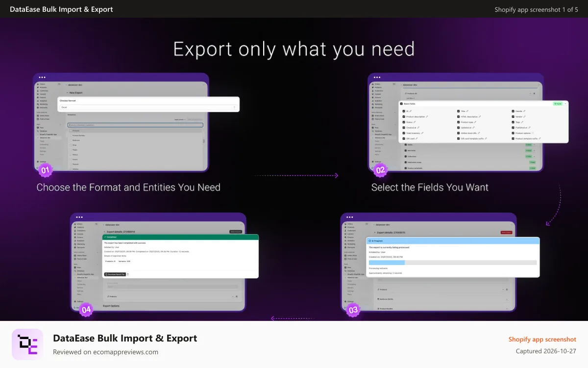Click the DataEase app logo in the footer

[x=27, y=344]
